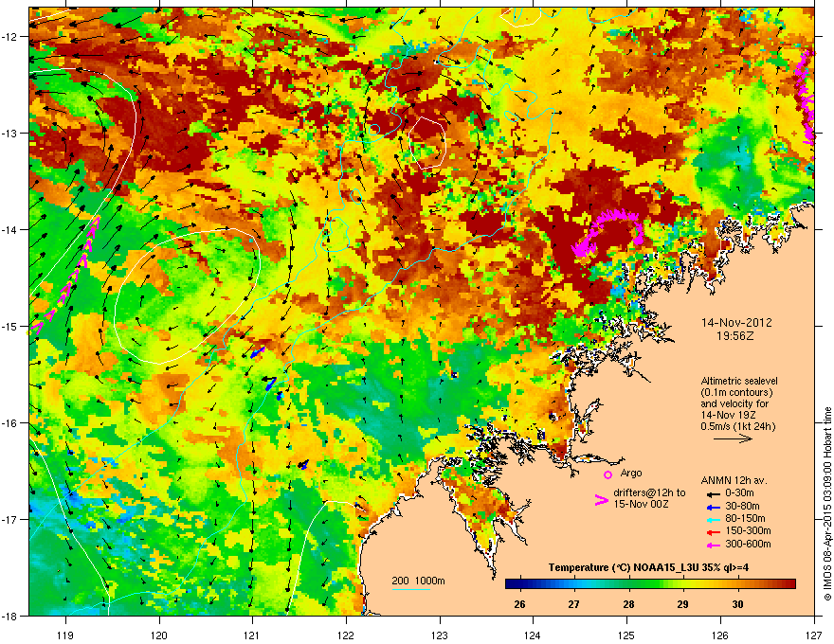Select the red 150-300m arrow legend icon
The image size is (834, 644).
click(x=712, y=531)
